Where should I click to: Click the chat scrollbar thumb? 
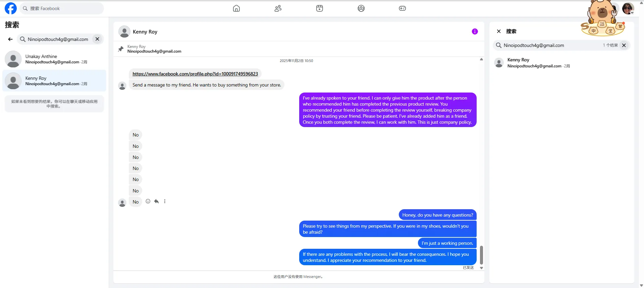click(x=481, y=255)
